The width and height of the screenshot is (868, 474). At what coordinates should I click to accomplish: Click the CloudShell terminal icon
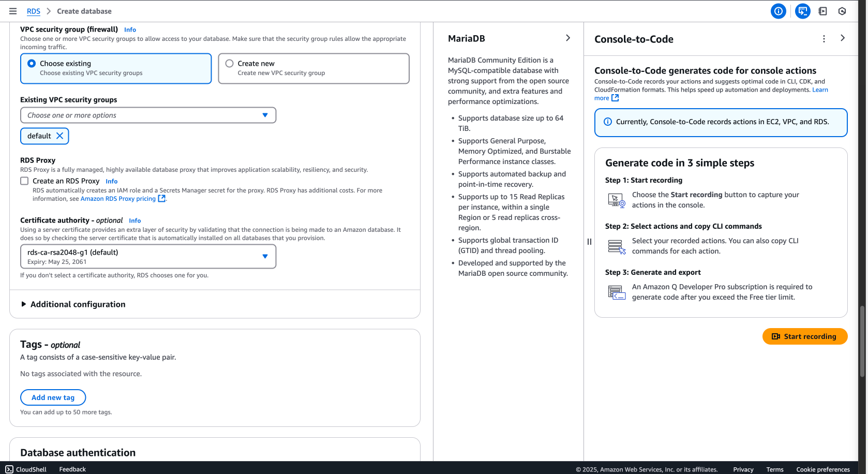(9, 469)
